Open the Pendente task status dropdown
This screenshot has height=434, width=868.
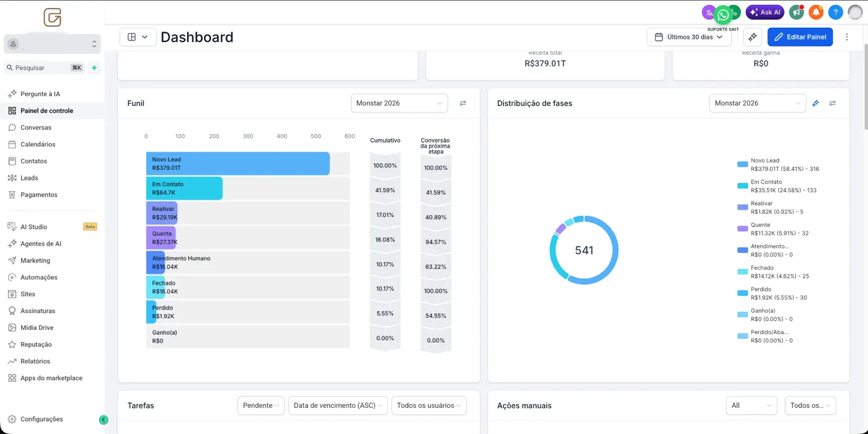pos(261,405)
